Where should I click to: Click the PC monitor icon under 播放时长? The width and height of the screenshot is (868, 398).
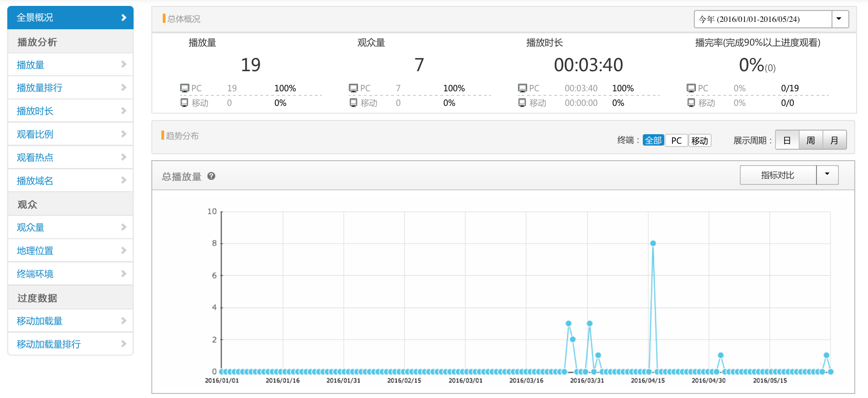(522, 88)
